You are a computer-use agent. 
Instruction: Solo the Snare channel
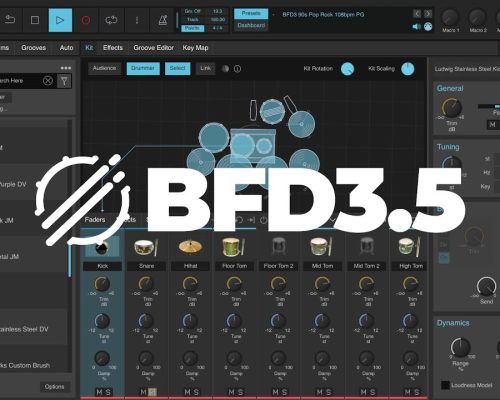pyautogui.click(x=152, y=392)
